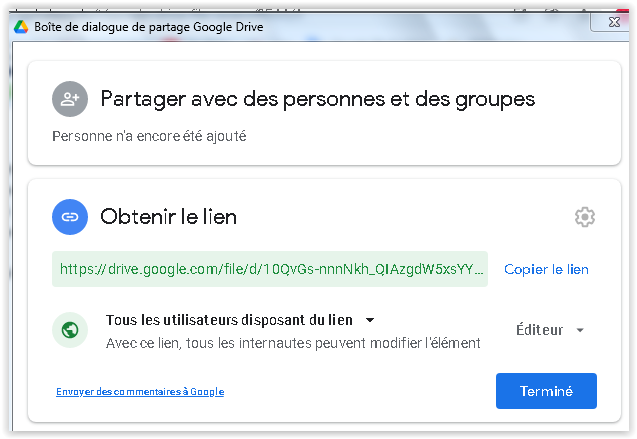This screenshot has height=439, width=637.
Task: Click the Terminé button
Action: click(546, 391)
